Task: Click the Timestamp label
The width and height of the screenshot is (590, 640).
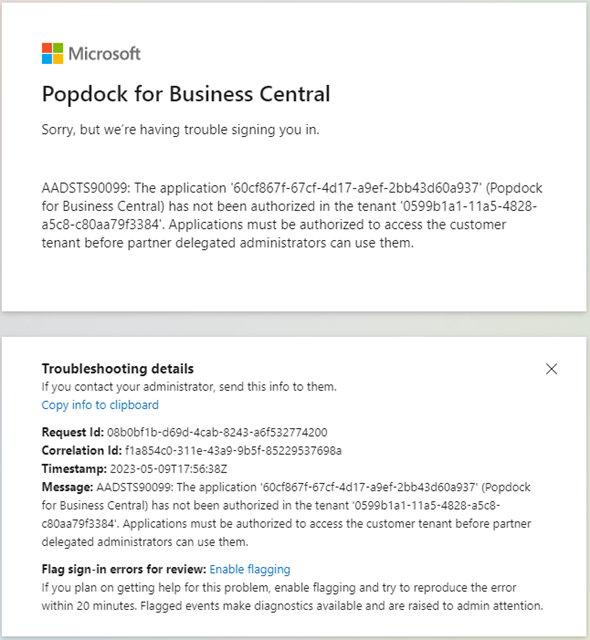Action: [74, 469]
